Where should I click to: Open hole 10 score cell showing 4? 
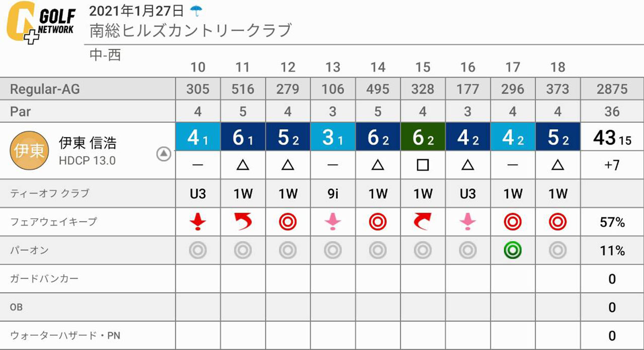click(x=198, y=137)
